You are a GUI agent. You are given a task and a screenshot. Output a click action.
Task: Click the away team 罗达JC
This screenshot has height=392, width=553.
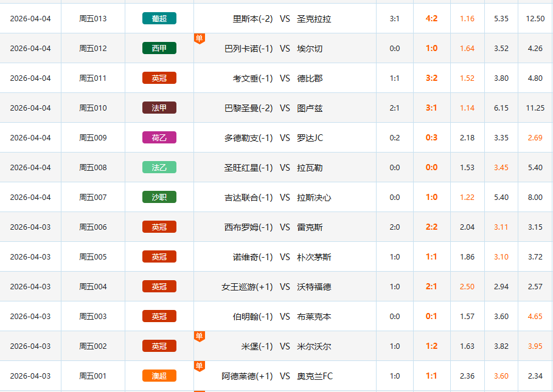coord(310,137)
